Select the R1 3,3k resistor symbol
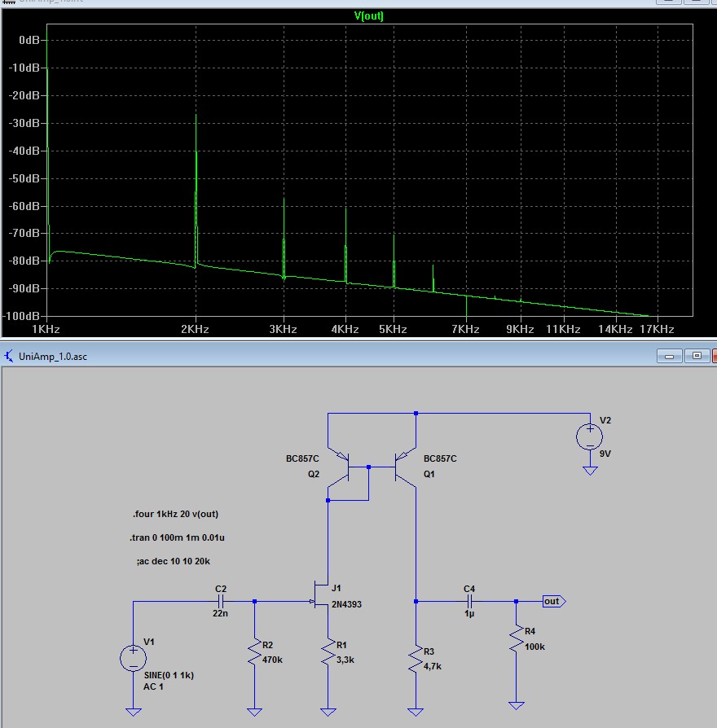The image size is (717, 728). [328, 651]
